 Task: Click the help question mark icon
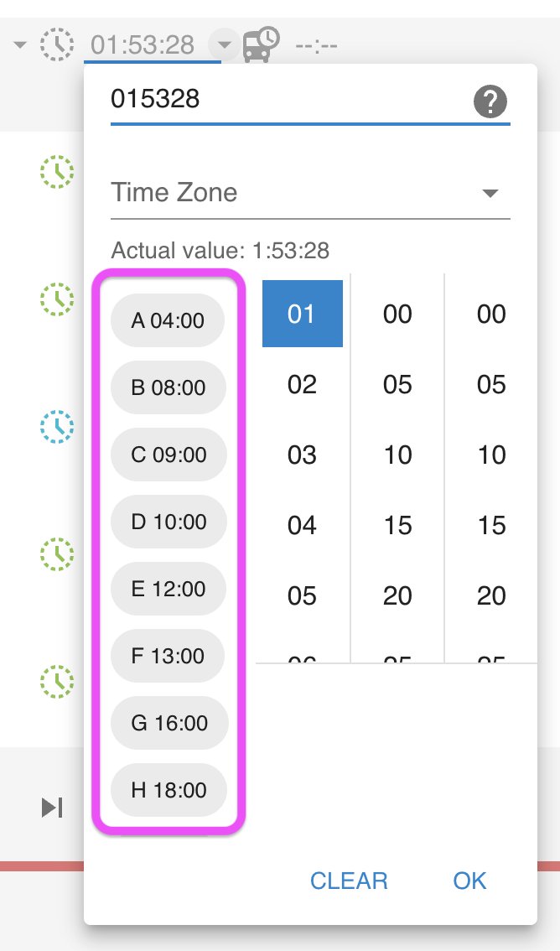(490, 102)
